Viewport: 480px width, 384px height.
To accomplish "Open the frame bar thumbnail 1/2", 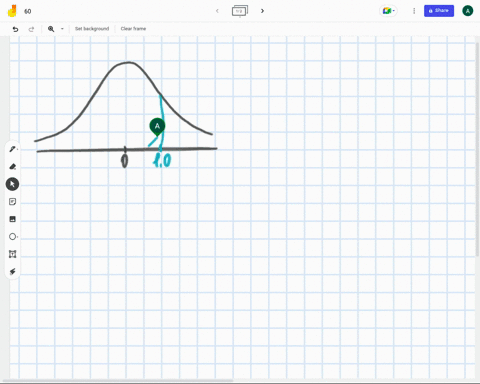I will pyautogui.click(x=240, y=11).
